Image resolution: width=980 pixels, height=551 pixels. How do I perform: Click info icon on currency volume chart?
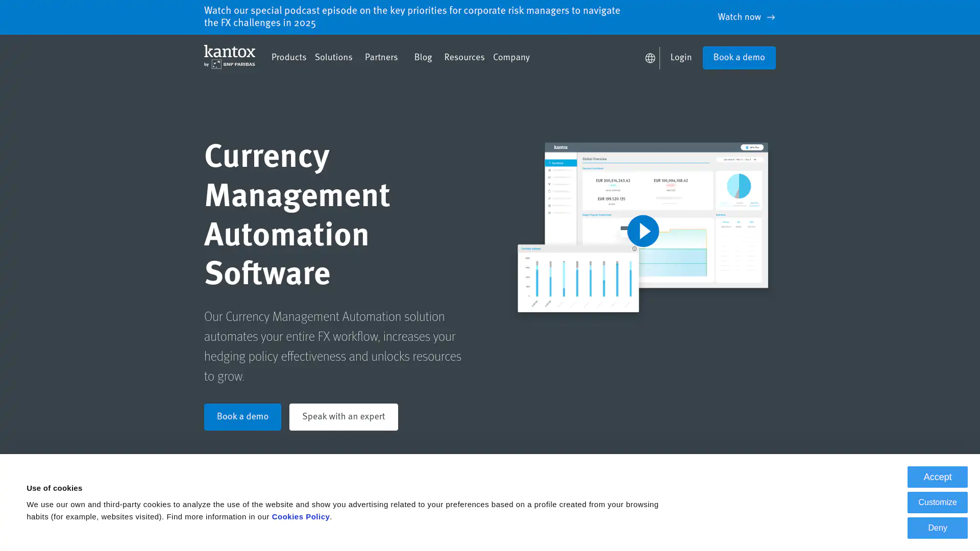634,249
